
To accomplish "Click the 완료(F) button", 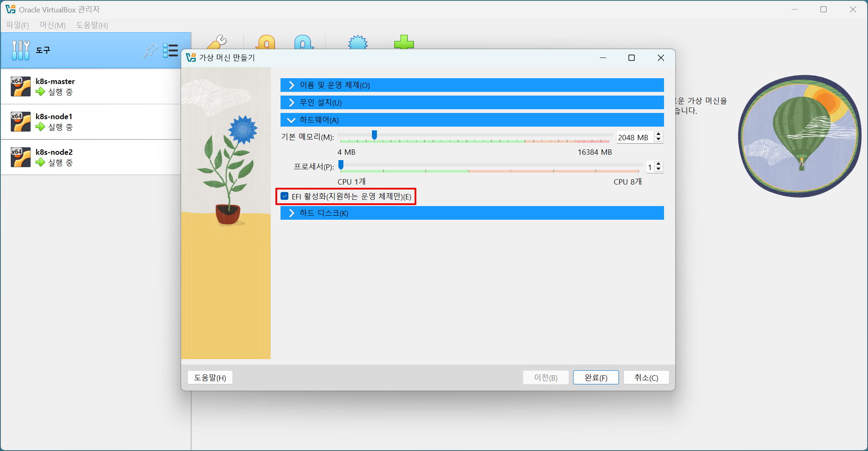I will pos(596,377).
